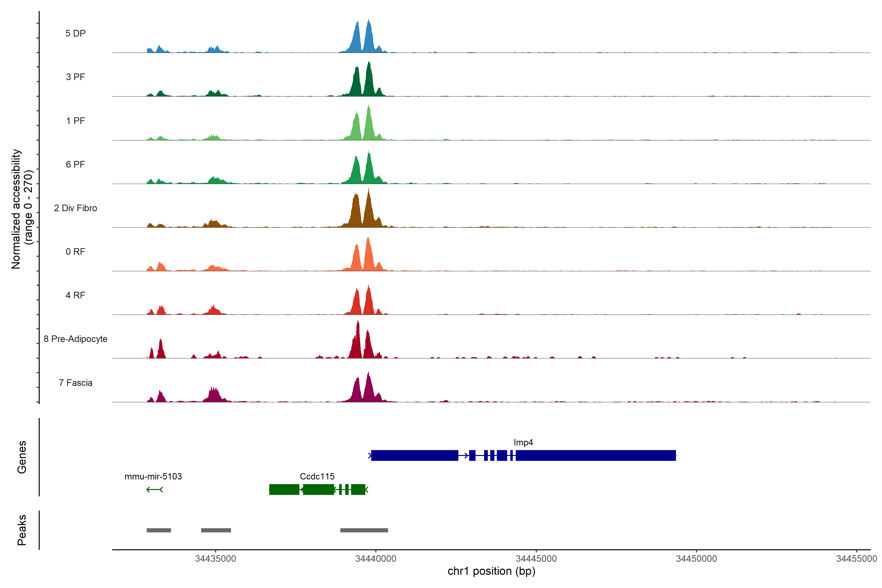Screen dimensions: 882x588
Task: Click the 34440000 axis tick label
Action: 376,558
